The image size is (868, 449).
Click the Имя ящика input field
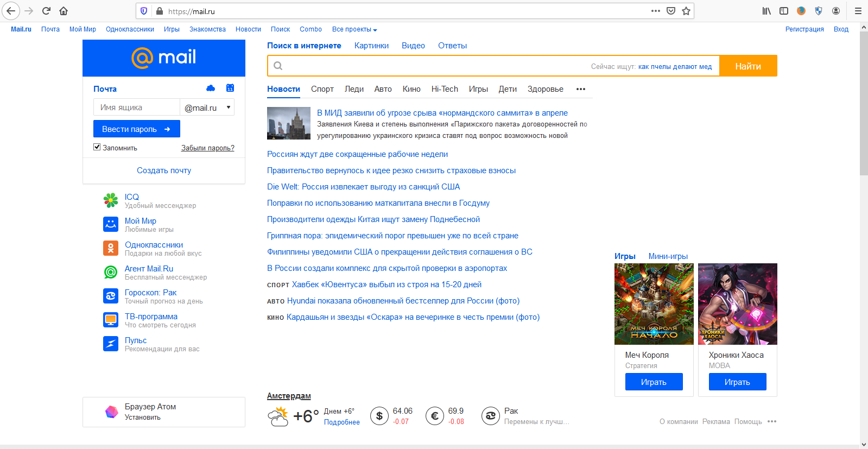point(136,107)
